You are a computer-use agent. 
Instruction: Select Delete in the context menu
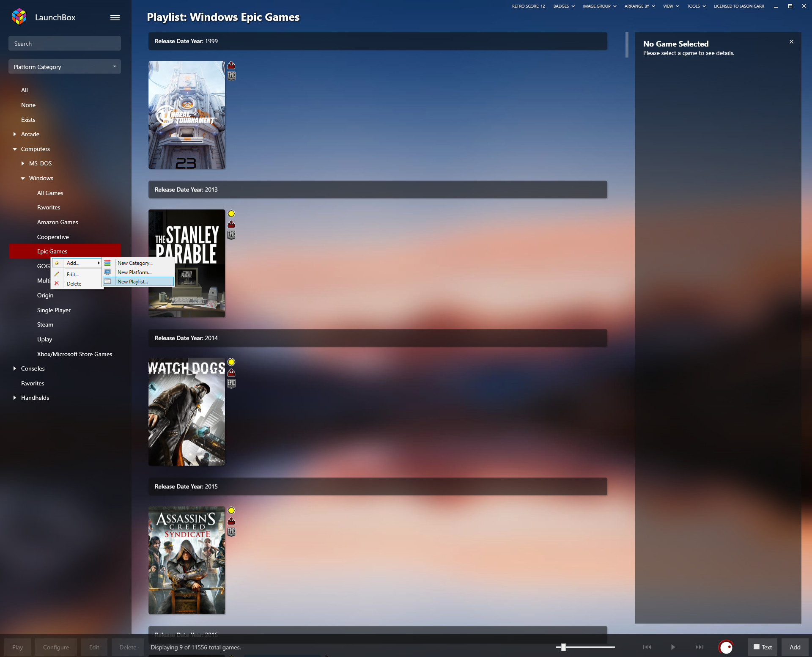coord(77,283)
